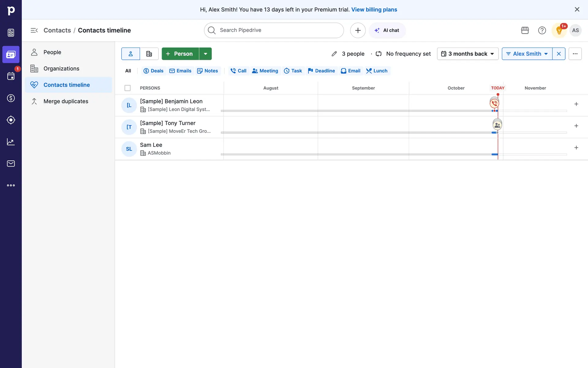
Task: Click Benjamin Leon's call marker on timeline
Action: pos(494,104)
